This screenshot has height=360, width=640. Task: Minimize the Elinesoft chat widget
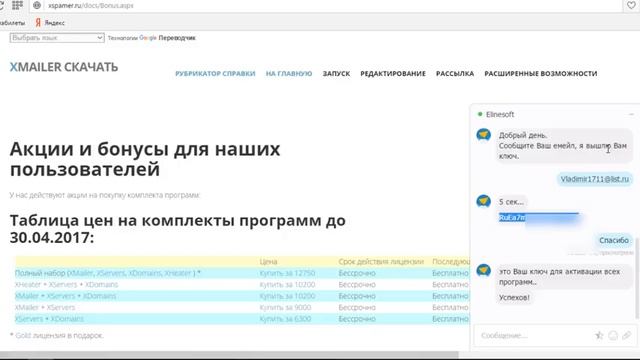[631, 114]
